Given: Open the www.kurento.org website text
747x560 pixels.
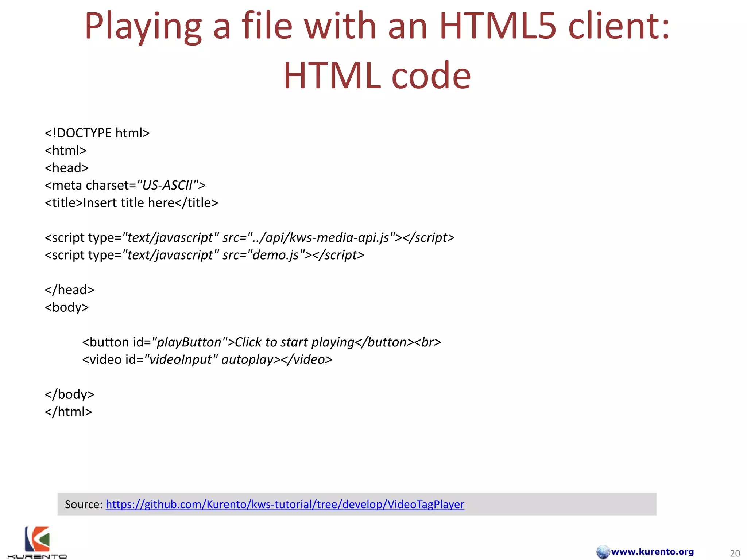Looking at the screenshot, I should click(x=653, y=552).
